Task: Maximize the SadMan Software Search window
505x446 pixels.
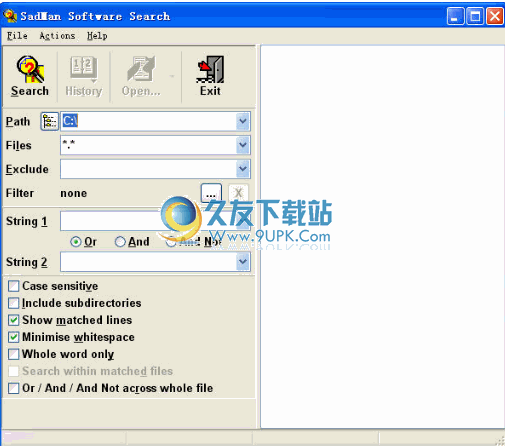Action: coord(475,16)
